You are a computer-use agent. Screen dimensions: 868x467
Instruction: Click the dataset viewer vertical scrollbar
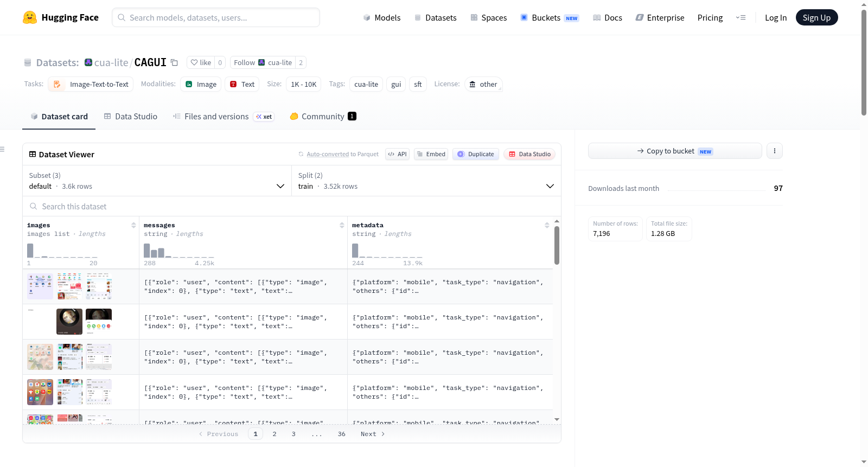click(x=557, y=246)
